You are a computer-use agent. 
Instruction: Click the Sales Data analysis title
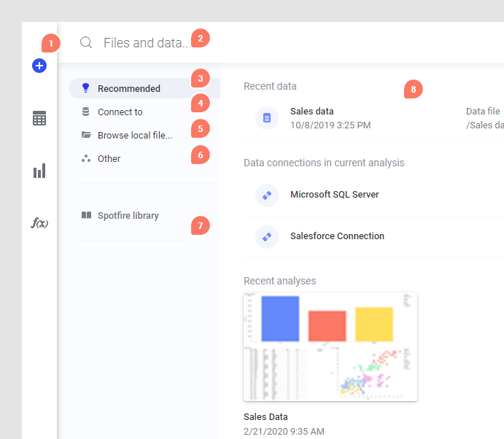click(x=265, y=417)
